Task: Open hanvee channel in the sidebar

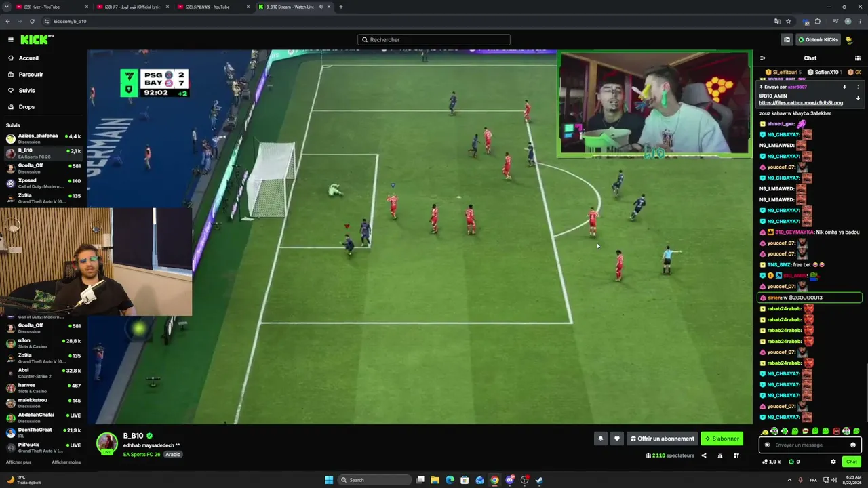Action: click(x=43, y=388)
